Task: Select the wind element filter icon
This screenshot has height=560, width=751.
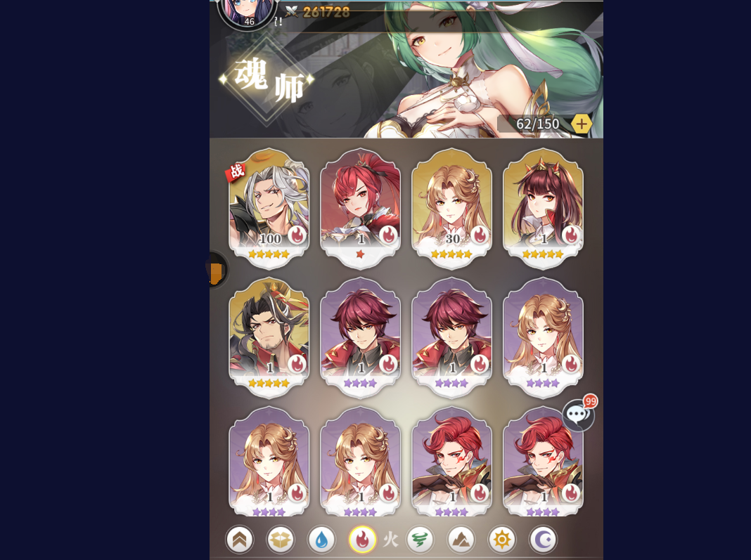Action: coord(420,540)
